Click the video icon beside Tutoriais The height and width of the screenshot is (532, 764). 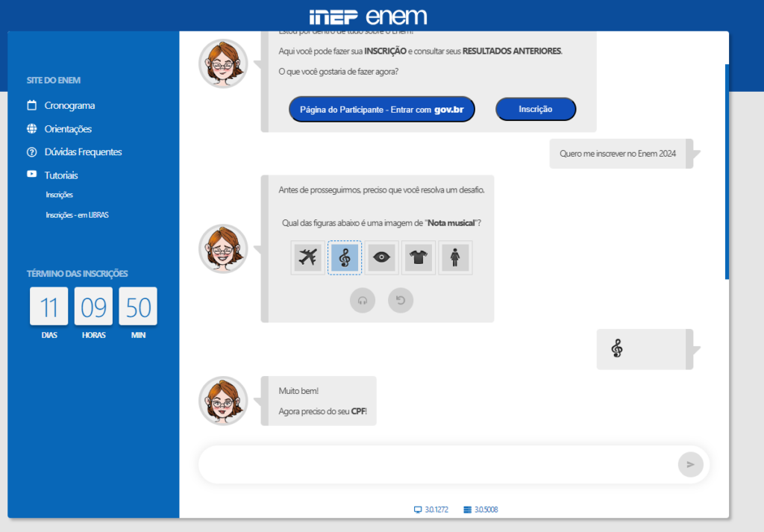(x=31, y=174)
